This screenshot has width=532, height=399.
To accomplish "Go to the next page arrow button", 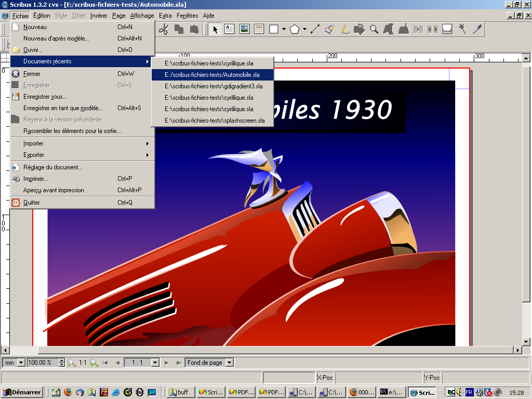I will pyautogui.click(x=167, y=363).
